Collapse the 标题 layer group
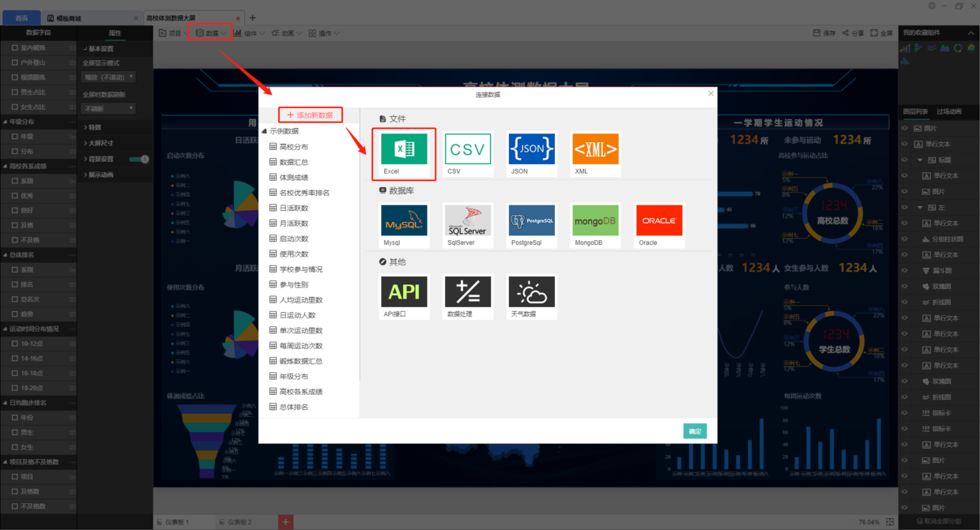 pos(920,160)
